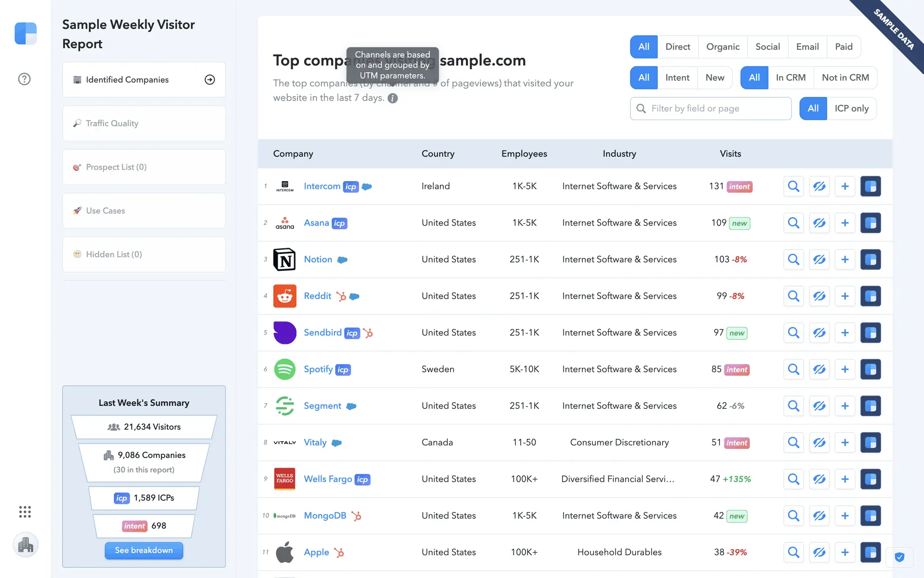Toggle the ICP only filter
924x578 pixels.
click(x=851, y=108)
